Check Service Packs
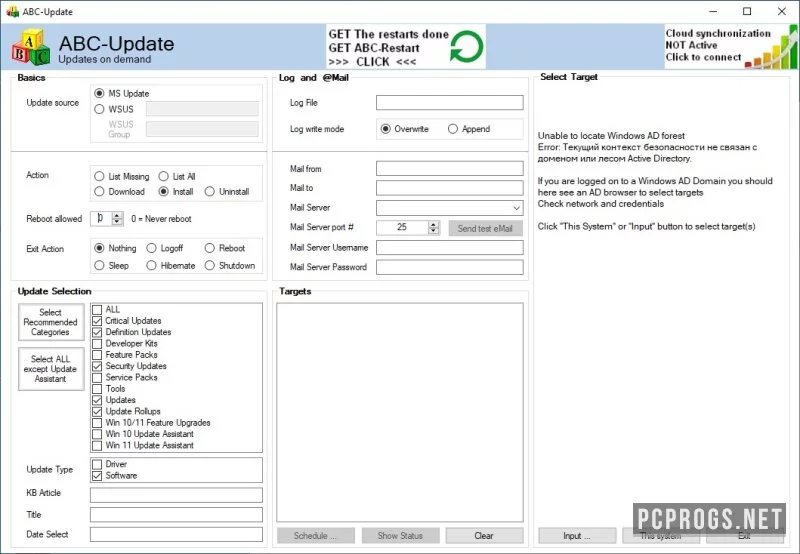 pos(97,377)
